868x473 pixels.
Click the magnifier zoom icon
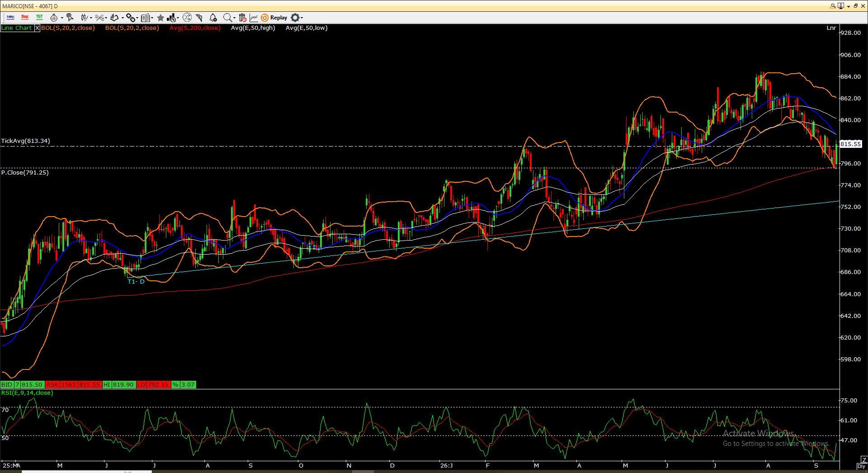coord(227,18)
